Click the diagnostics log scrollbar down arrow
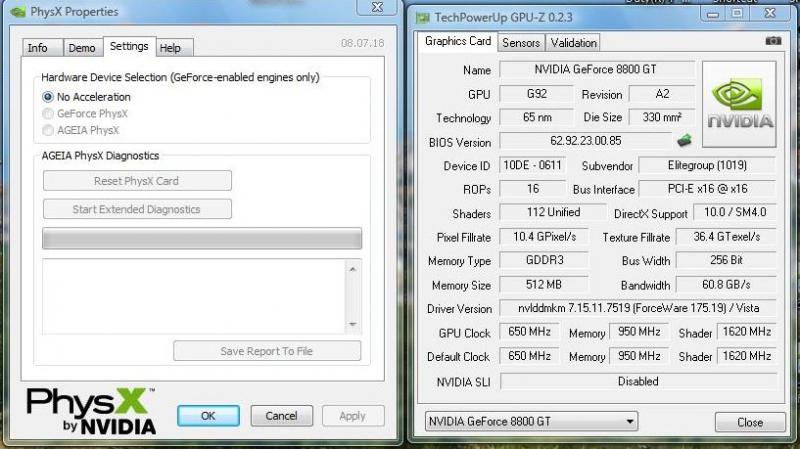Screen dimensions: 800x449 pos(353,324)
